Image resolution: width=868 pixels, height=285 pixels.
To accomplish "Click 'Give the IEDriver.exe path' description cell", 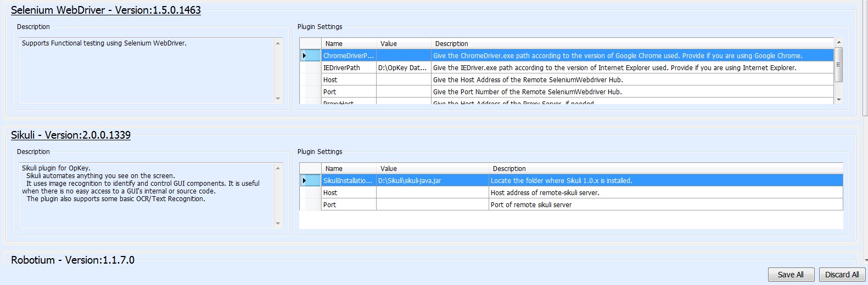I will (632, 67).
